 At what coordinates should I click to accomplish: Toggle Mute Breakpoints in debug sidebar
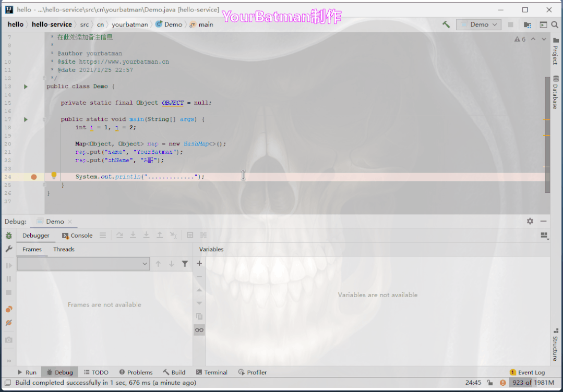[9, 323]
